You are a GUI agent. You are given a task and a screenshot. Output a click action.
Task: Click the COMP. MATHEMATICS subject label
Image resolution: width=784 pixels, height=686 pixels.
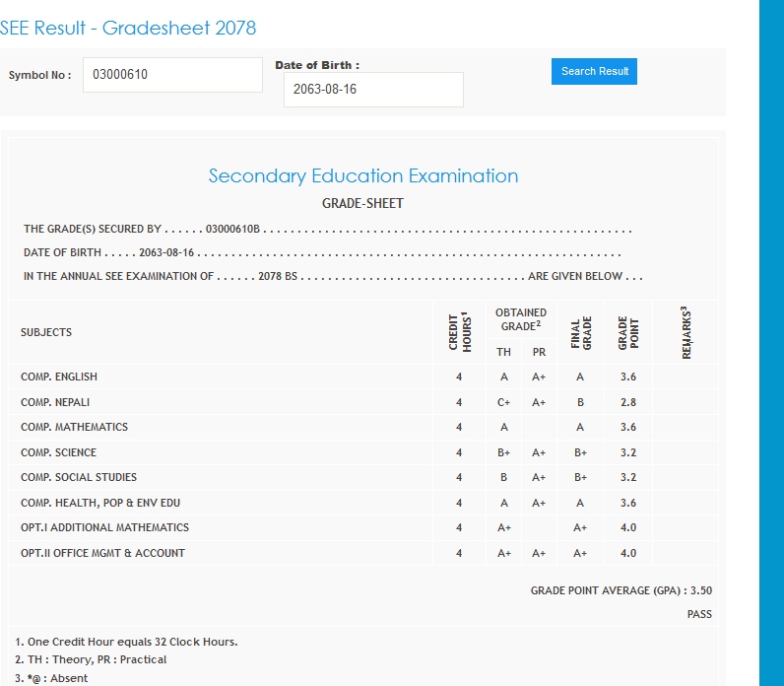75,427
